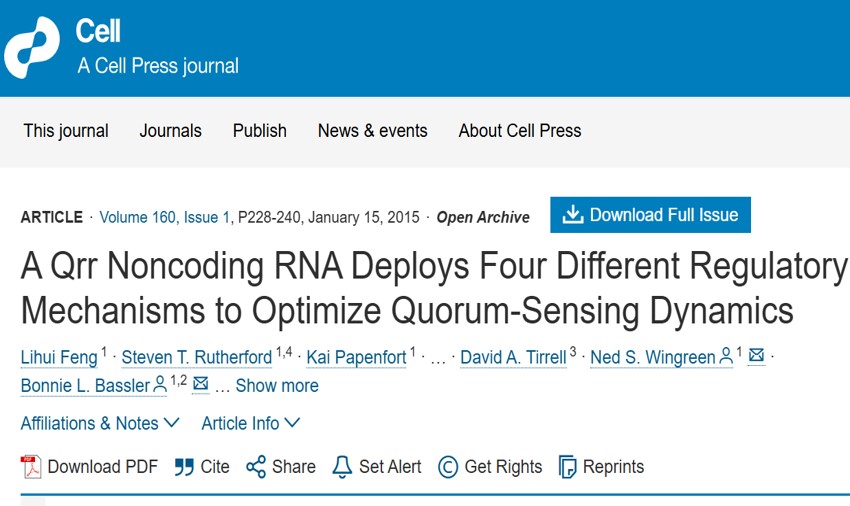Click the Cite quotation icon
850x506 pixels.
pyautogui.click(x=184, y=467)
